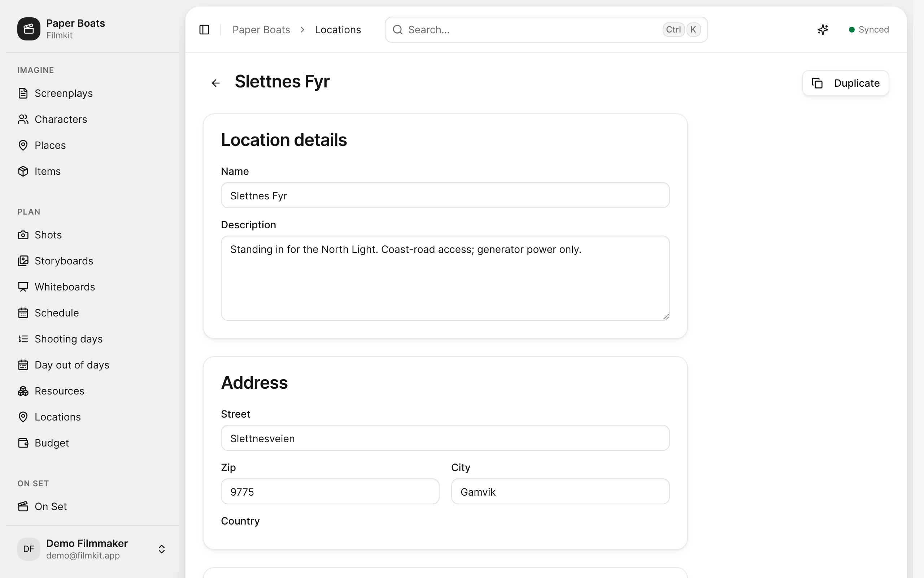Image resolution: width=924 pixels, height=578 pixels.
Task: Go to Places in sidebar
Action: click(92, 145)
